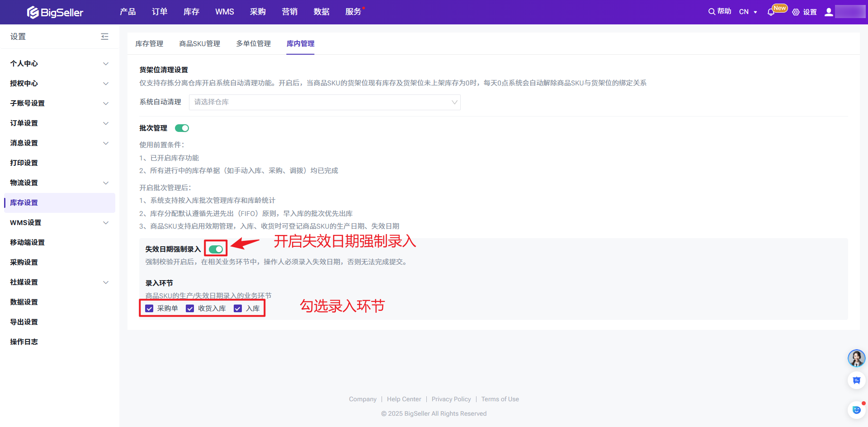Switch to the 商品SKU管理 tab
The height and width of the screenshot is (427, 868).
click(x=199, y=44)
